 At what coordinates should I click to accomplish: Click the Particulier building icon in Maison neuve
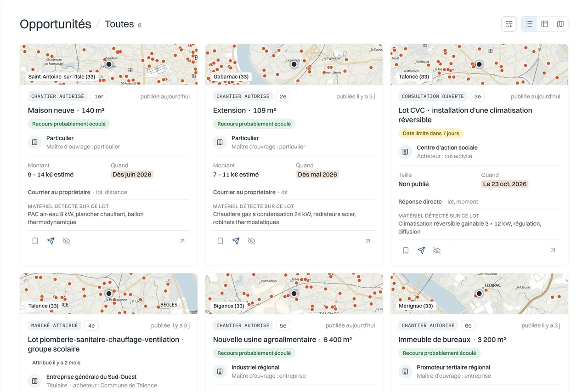(x=35, y=142)
